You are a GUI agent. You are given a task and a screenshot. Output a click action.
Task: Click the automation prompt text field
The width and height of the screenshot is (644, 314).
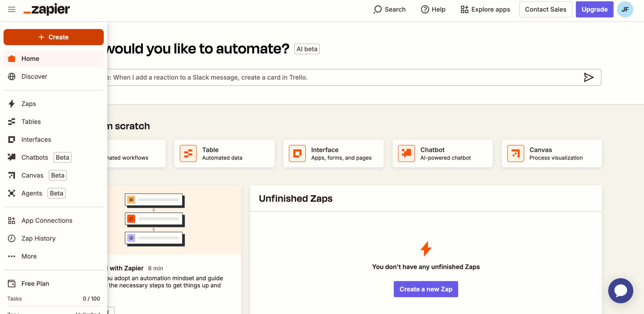click(327, 77)
